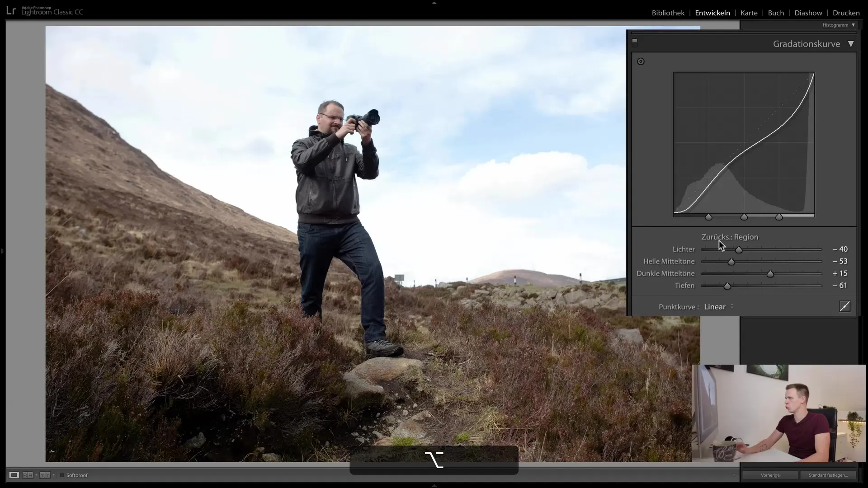Click the Lichter label

[684, 249]
